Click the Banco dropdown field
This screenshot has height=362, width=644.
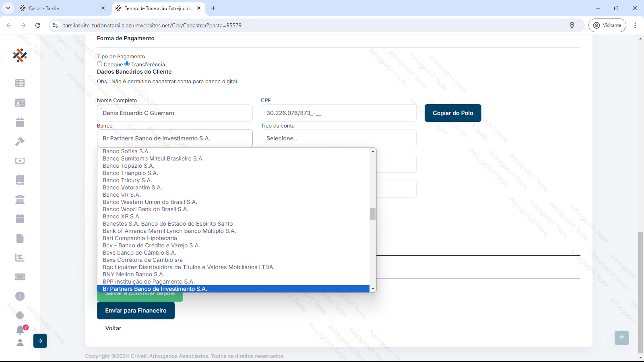(175, 138)
